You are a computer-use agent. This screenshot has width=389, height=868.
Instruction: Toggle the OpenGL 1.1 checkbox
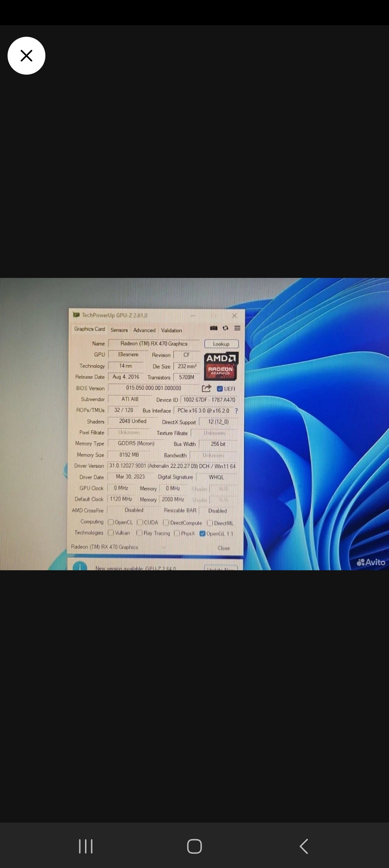pyautogui.click(x=202, y=533)
